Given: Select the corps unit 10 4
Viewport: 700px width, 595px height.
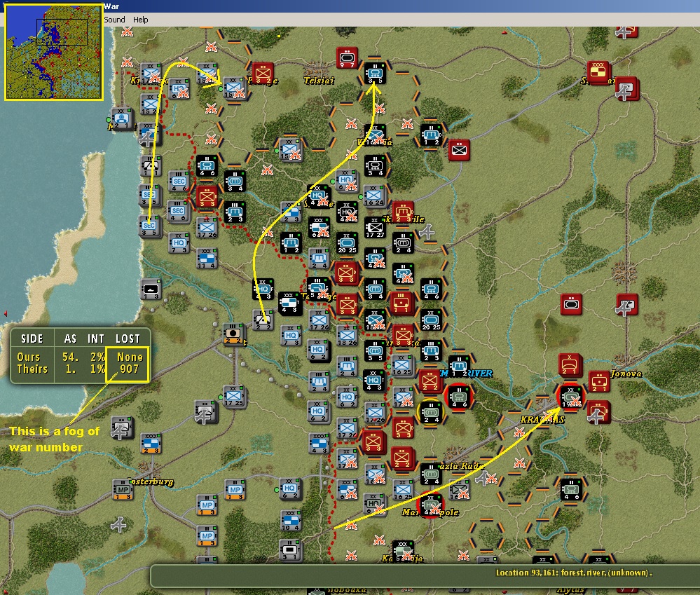Looking at the screenshot, I should pos(291,521).
